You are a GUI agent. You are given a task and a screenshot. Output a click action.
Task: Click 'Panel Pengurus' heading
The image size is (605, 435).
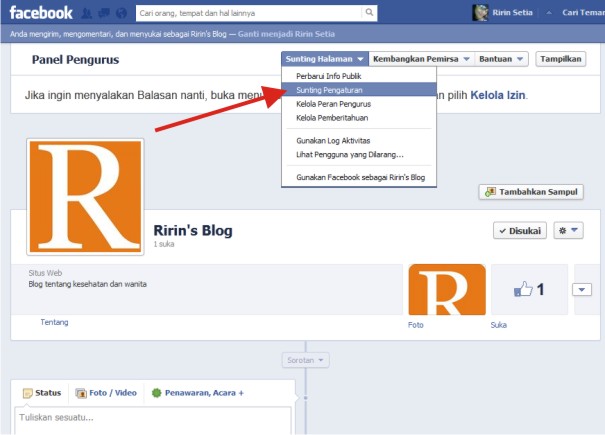pyautogui.click(x=75, y=59)
